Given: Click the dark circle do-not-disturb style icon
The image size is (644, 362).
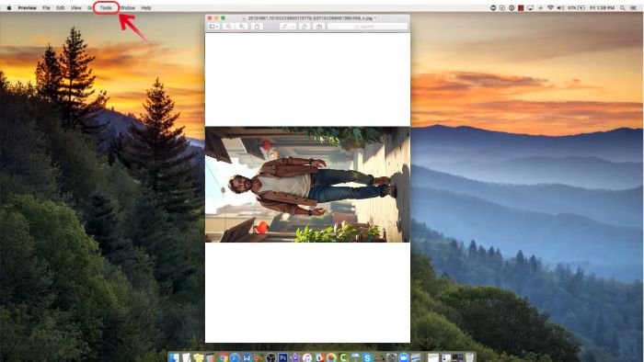Looking at the screenshot, I should click(x=493, y=7).
